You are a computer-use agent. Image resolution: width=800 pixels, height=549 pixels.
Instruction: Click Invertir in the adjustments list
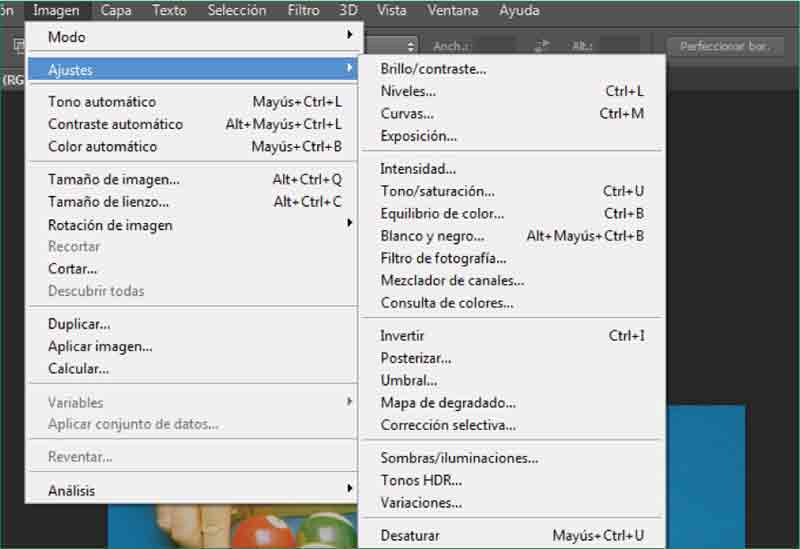pos(402,335)
